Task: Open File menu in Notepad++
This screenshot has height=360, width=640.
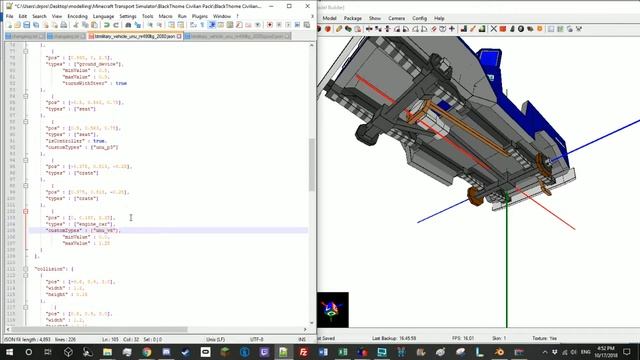Action: pyautogui.click(x=9, y=16)
